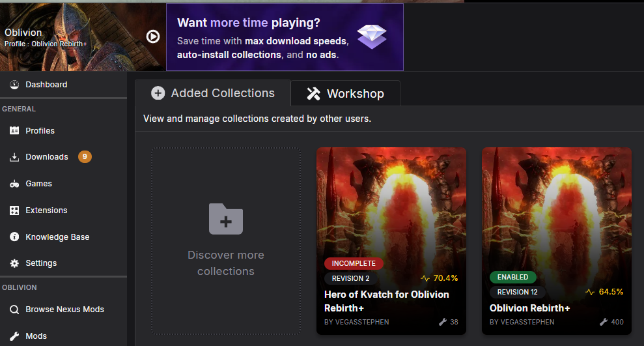This screenshot has height=346, width=644.
Task: Click the pulse icon beside 64.5%
Action: point(590,292)
